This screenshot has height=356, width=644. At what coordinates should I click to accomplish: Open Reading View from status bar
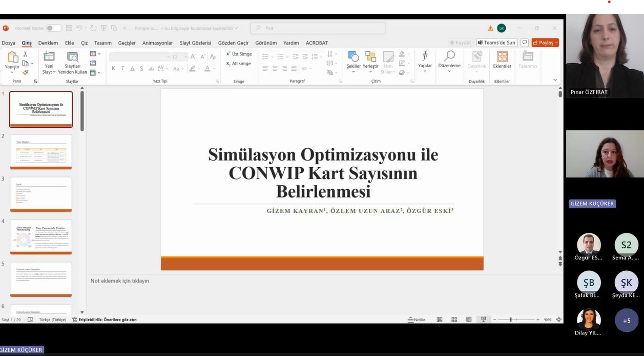[469, 320]
